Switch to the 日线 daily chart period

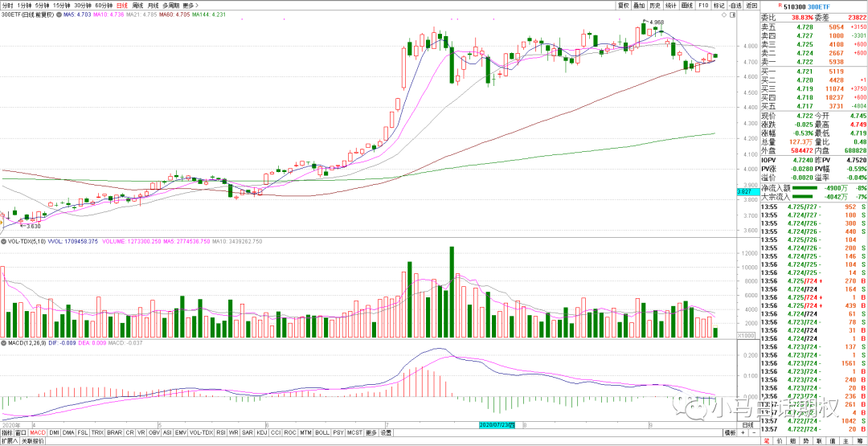tap(122, 5)
